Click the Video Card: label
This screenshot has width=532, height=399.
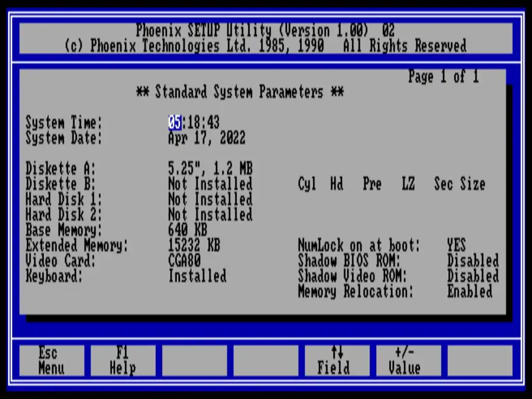[x=61, y=261]
